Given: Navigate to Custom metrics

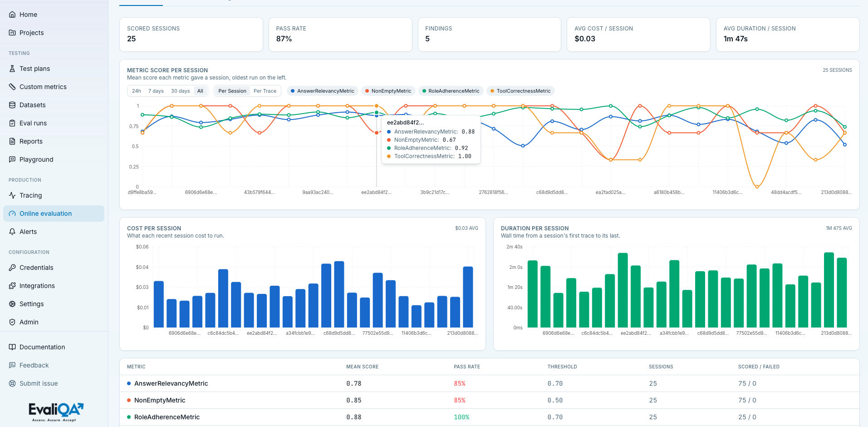Looking at the screenshot, I should point(54,87).
